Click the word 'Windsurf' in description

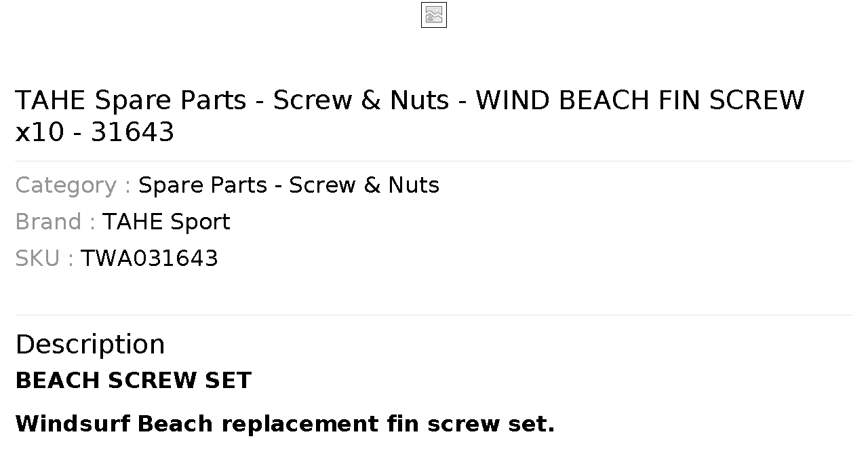tap(73, 424)
